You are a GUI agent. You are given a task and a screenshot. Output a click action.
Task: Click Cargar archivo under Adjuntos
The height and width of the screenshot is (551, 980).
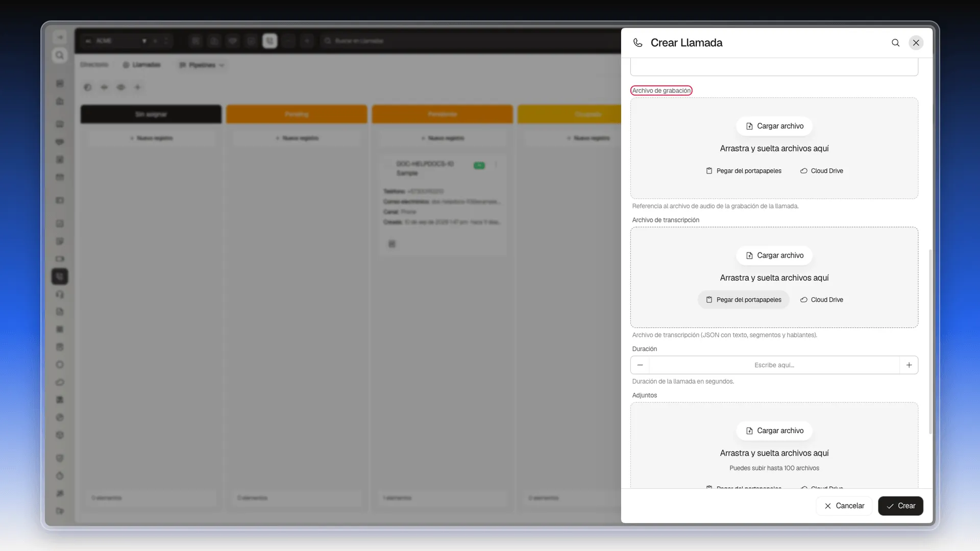pos(774,431)
